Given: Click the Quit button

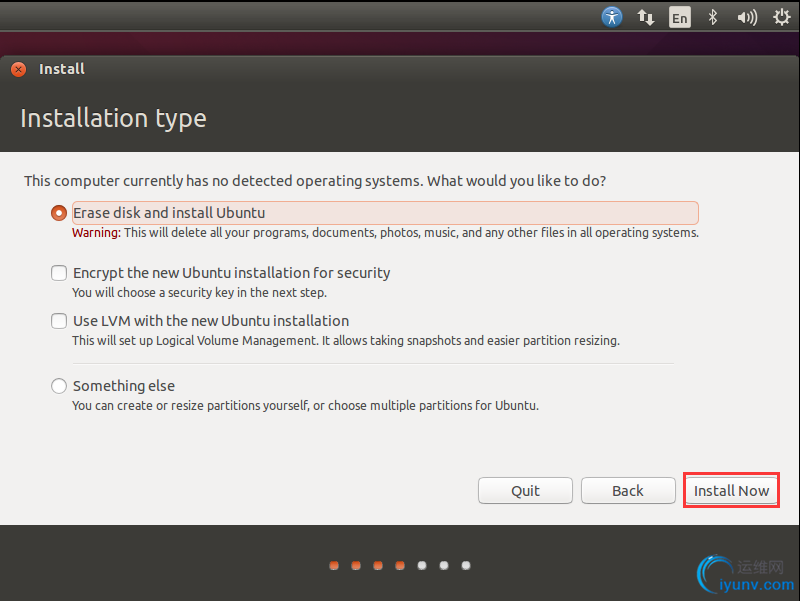Looking at the screenshot, I should 525,491.
